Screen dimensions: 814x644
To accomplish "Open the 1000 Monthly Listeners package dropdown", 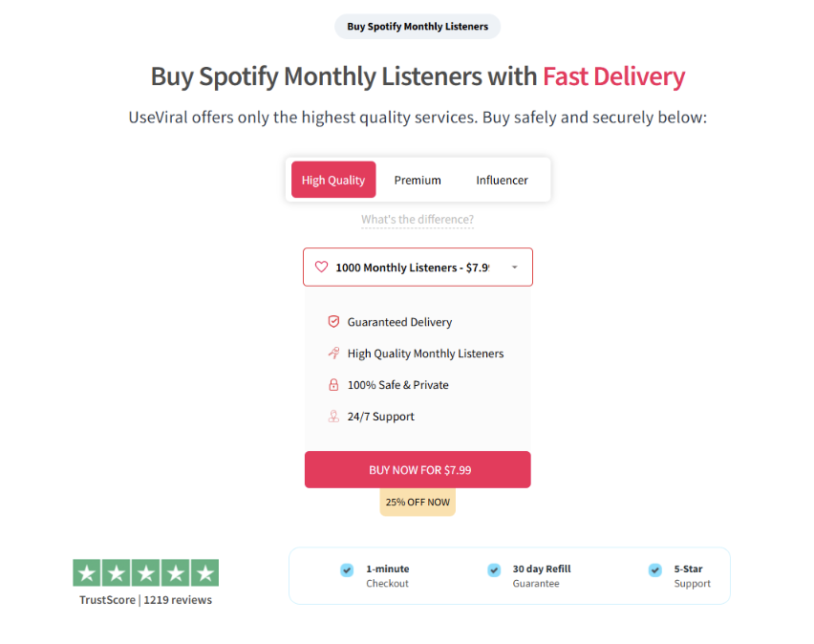I will click(418, 267).
